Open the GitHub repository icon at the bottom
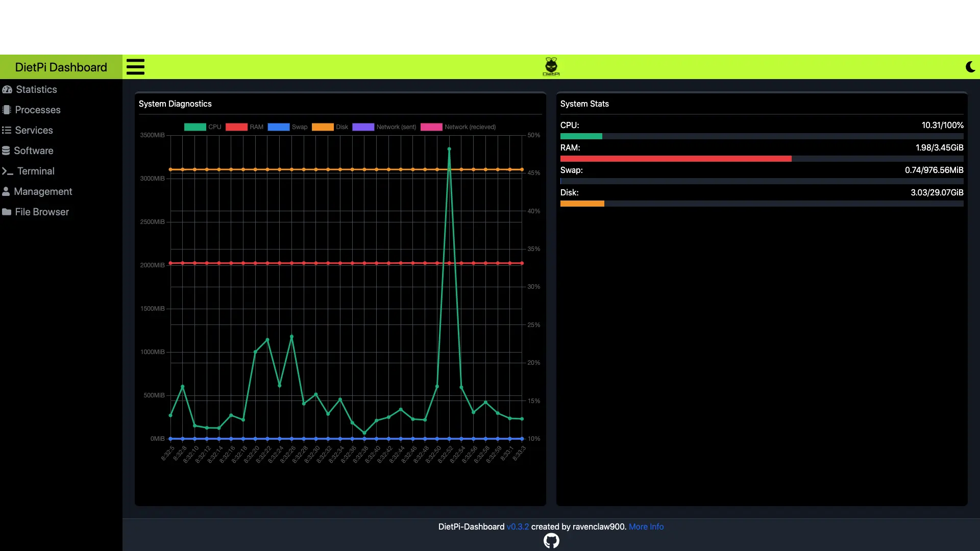Image resolution: width=980 pixels, height=551 pixels. (552, 541)
